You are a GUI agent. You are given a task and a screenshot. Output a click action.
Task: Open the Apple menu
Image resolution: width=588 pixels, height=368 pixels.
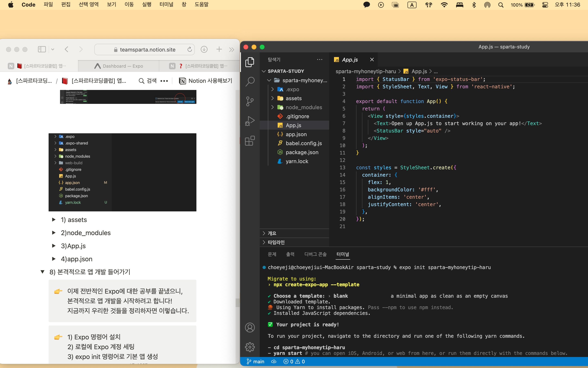pyautogui.click(x=11, y=5)
